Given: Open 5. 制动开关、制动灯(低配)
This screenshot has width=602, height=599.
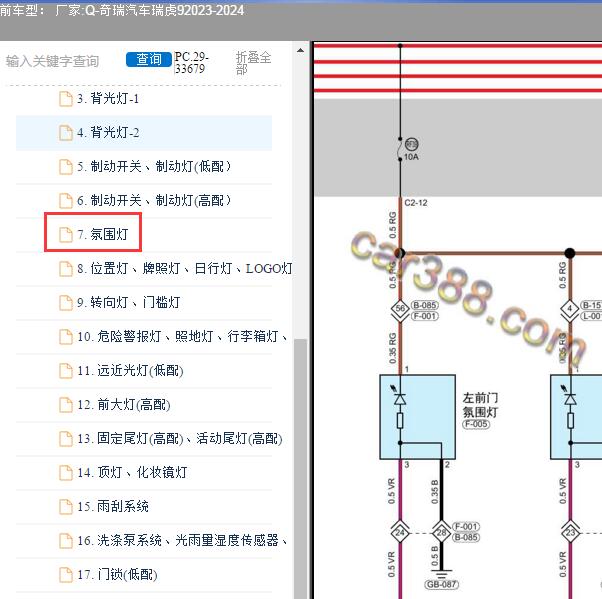Looking at the screenshot, I should tap(154, 167).
